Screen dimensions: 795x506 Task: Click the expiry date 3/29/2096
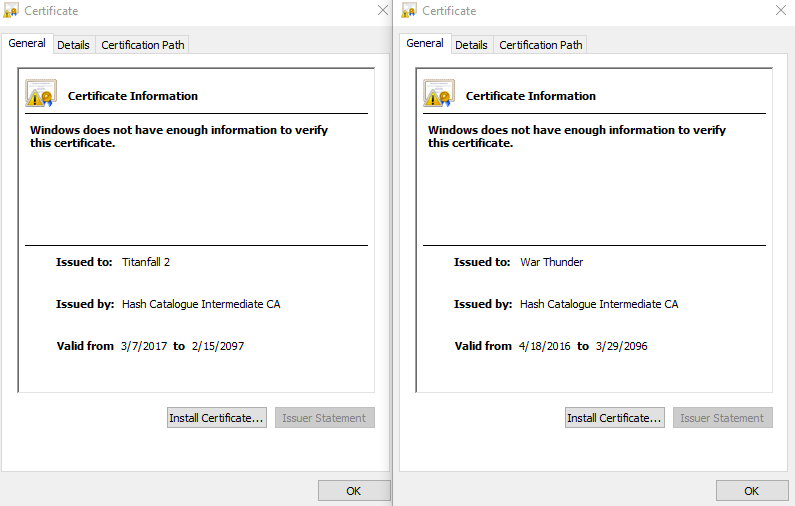coord(622,346)
